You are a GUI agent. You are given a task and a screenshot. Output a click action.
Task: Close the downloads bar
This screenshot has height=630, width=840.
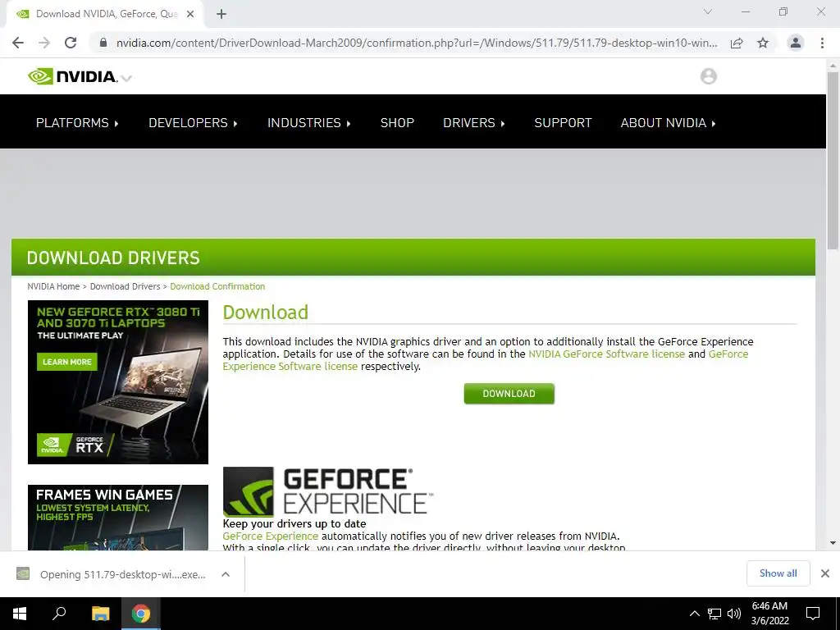click(x=825, y=573)
